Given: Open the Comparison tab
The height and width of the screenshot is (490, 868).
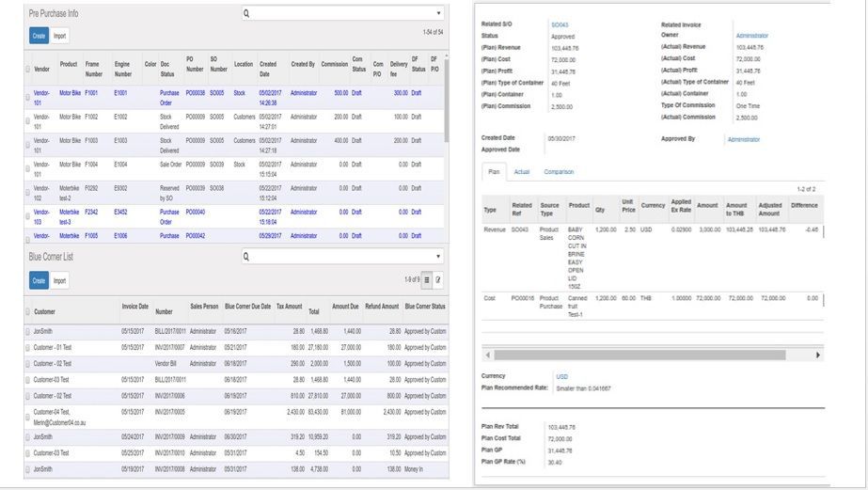Looking at the screenshot, I should point(559,172).
